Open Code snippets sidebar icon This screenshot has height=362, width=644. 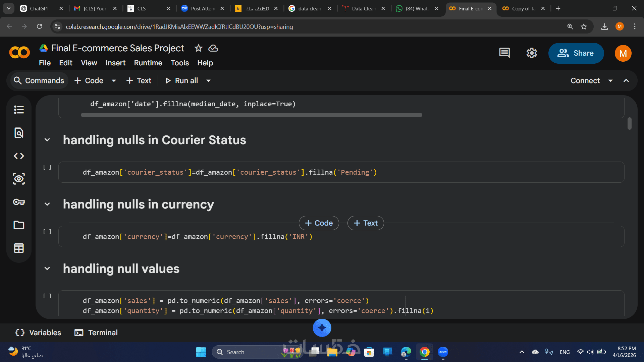[x=19, y=156]
